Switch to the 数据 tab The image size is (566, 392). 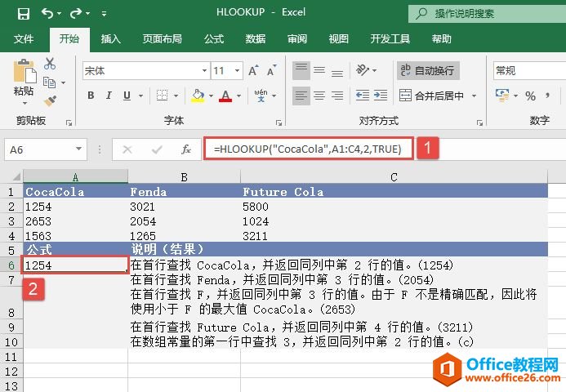(256, 39)
